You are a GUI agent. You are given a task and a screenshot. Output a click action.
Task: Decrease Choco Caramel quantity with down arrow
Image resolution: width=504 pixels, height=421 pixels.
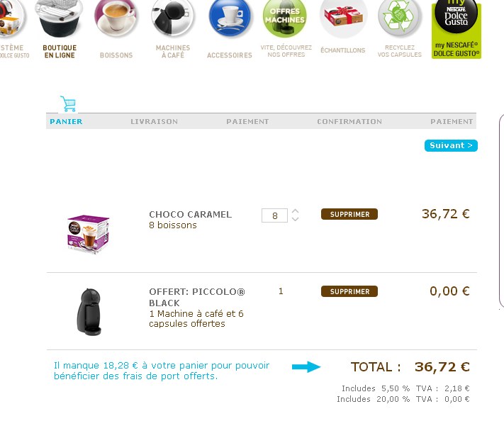[x=296, y=219]
